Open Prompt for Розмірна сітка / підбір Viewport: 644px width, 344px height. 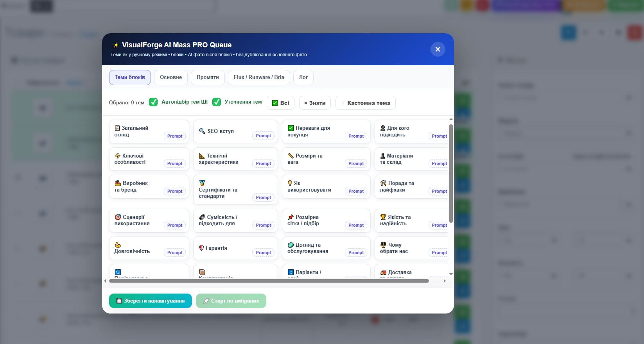[356, 225]
